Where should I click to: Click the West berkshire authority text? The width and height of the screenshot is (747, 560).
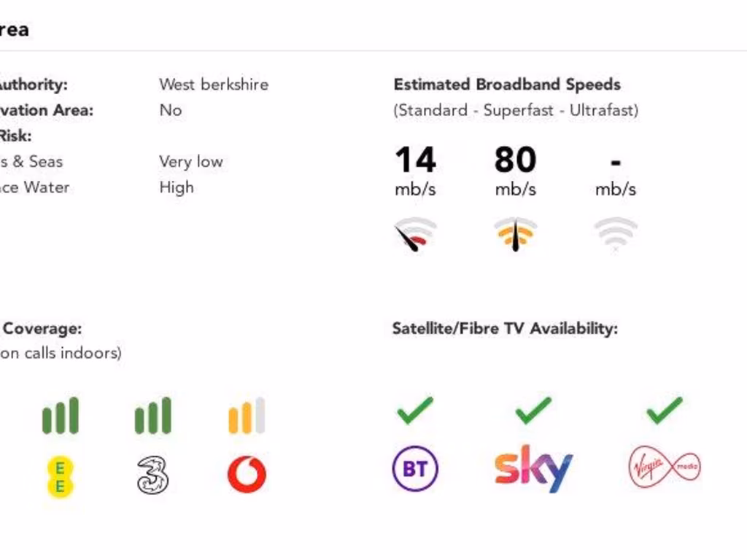214,85
